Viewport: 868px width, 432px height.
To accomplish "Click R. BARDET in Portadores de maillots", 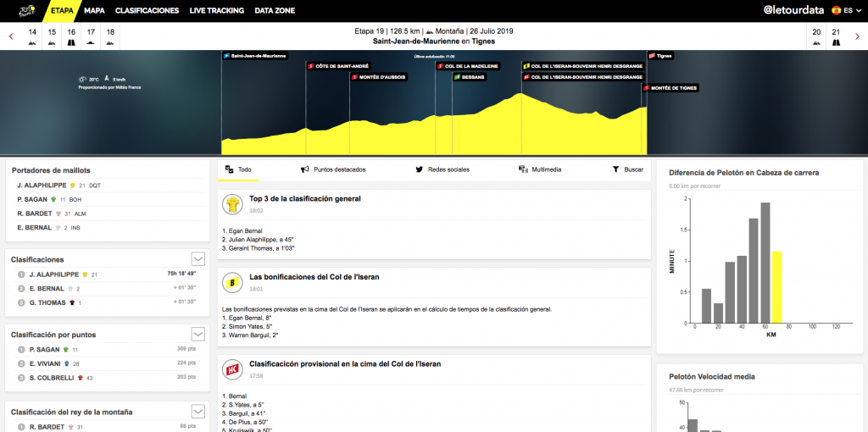I will click(34, 213).
